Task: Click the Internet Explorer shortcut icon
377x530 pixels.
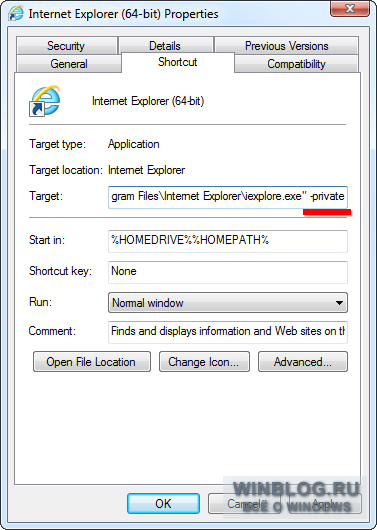Action: point(44,101)
